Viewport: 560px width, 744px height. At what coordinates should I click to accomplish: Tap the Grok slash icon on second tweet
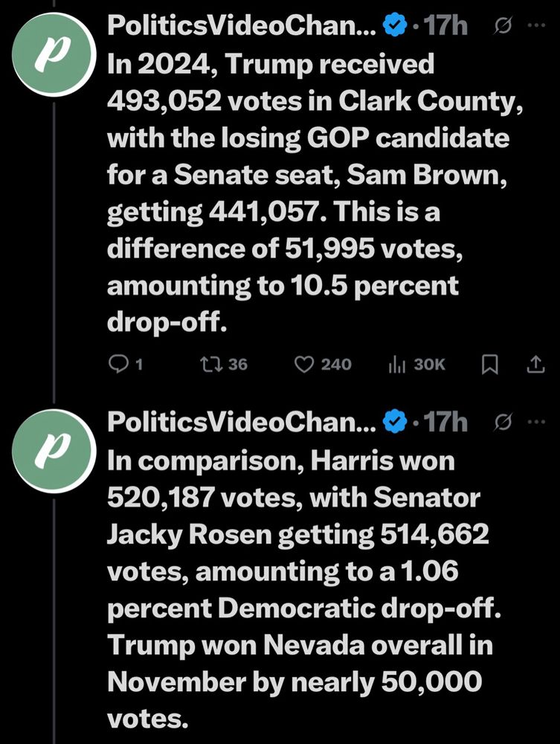click(503, 422)
